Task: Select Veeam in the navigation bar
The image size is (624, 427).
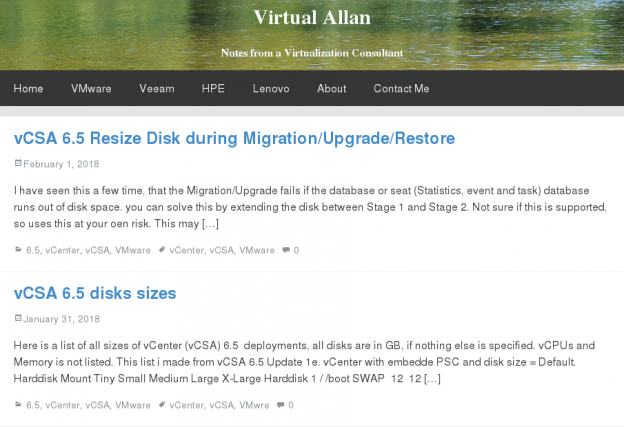Action: tap(156, 88)
